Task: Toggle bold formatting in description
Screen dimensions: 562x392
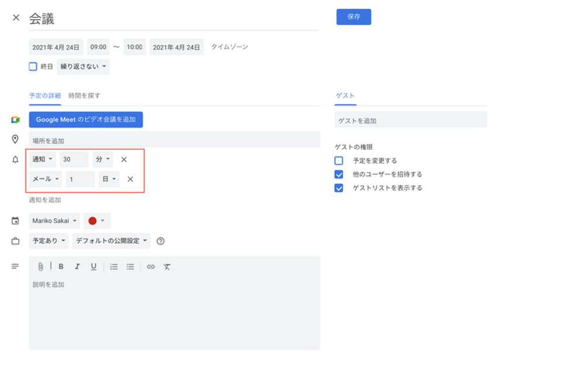Action: click(x=61, y=267)
